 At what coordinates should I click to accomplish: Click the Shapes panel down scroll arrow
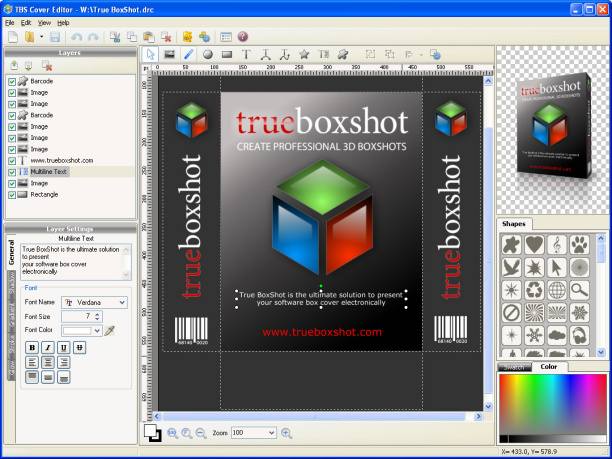(601, 352)
